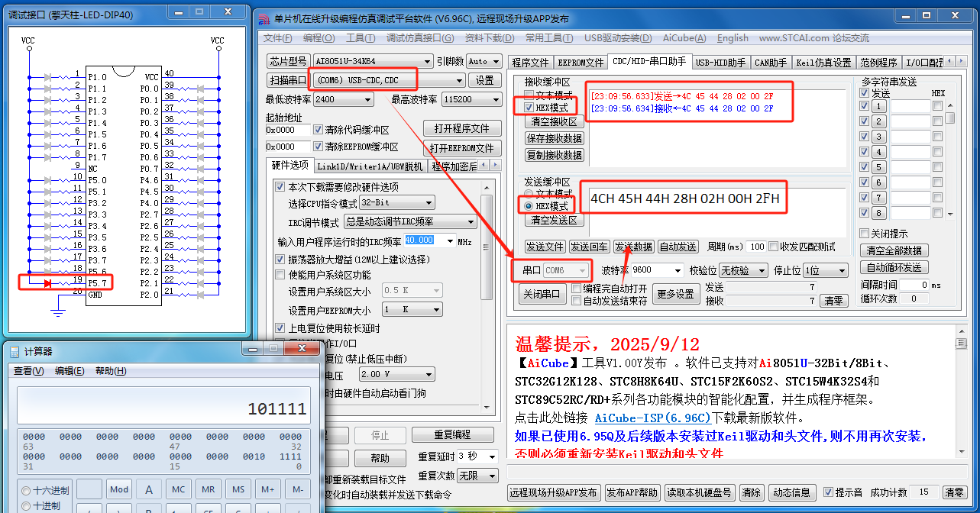Enable 收发匹配测试 checkbox
The height and width of the screenshot is (513, 980).
pyautogui.click(x=772, y=247)
